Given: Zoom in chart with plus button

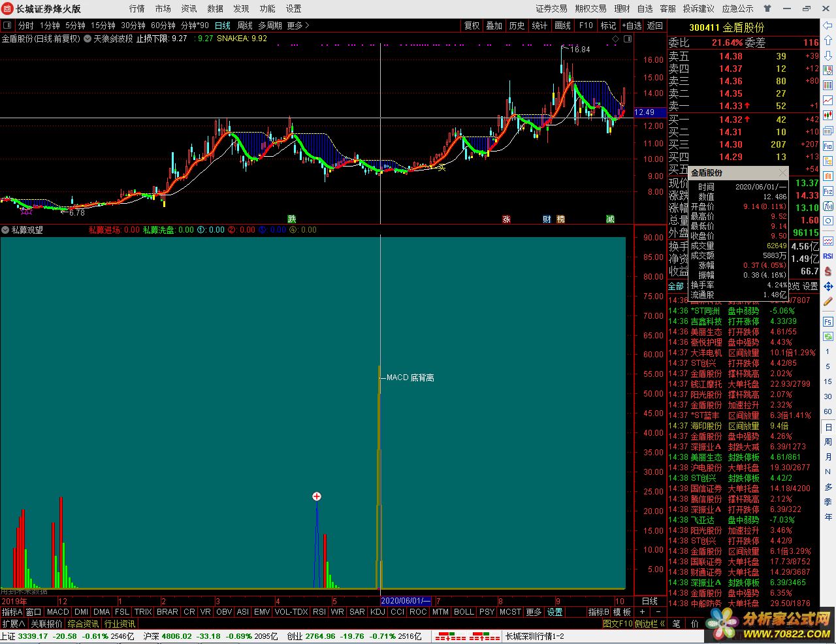Looking at the screenshot, I should pyautogui.click(x=643, y=612).
